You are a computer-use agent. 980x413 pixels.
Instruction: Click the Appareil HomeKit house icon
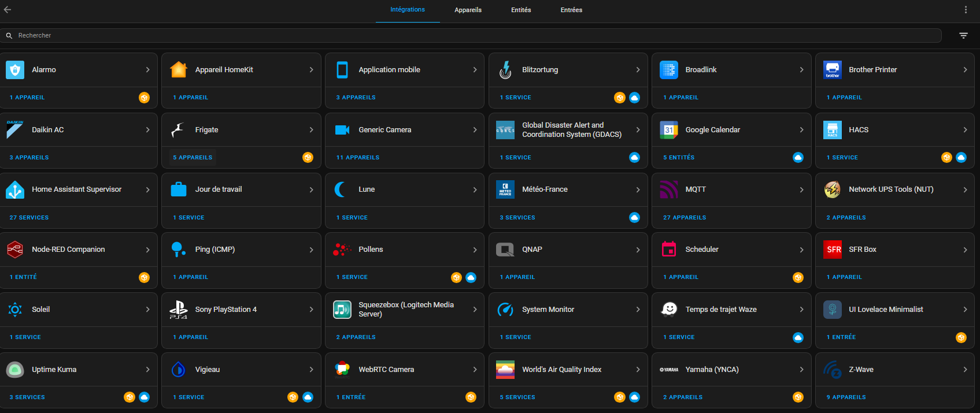tap(179, 70)
